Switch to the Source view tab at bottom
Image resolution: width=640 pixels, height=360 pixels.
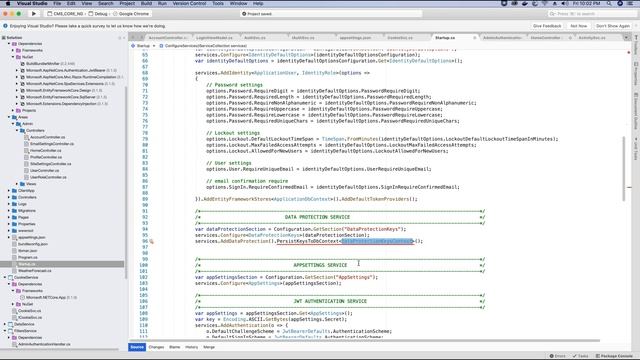[137, 347]
